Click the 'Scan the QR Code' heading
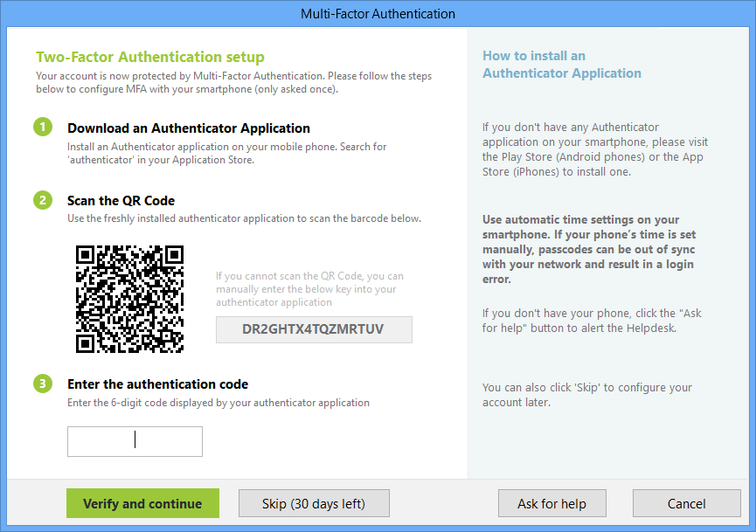Image resolution: width=756 pixels, height=532 pixels. 121,200
